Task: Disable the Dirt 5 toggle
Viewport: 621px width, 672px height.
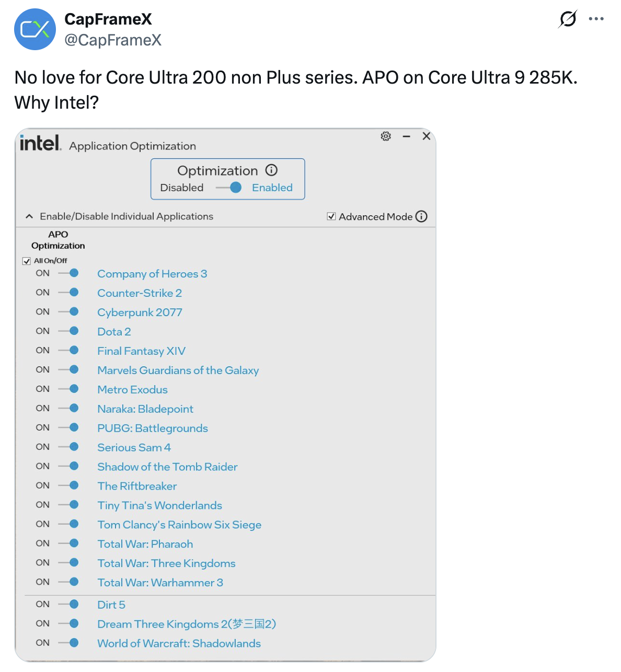Action: point(68,604)
